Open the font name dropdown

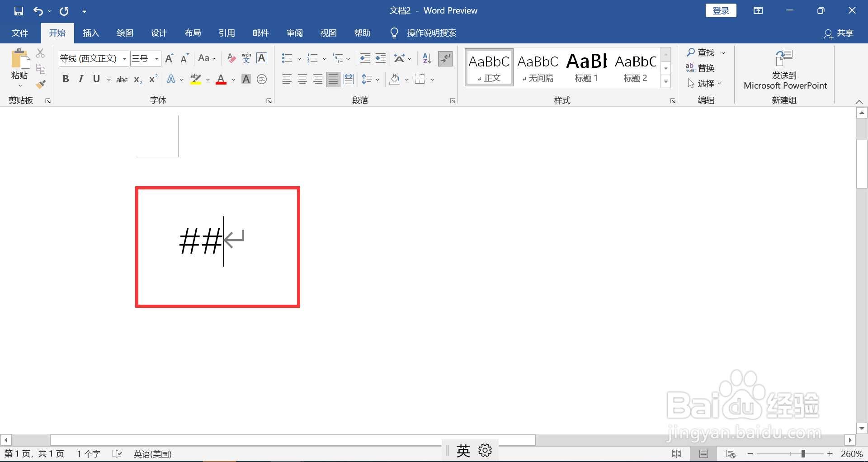point(124,58)
